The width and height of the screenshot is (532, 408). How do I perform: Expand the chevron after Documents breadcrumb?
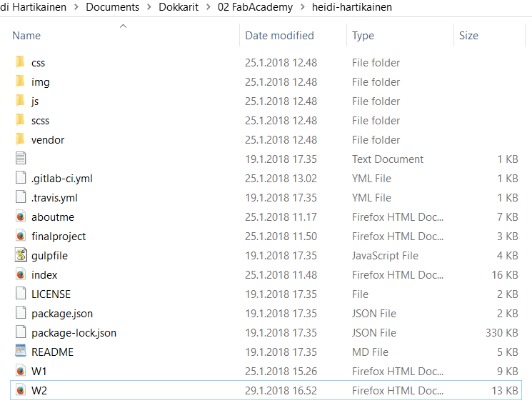pyautogui.click(x=149, y=7)
